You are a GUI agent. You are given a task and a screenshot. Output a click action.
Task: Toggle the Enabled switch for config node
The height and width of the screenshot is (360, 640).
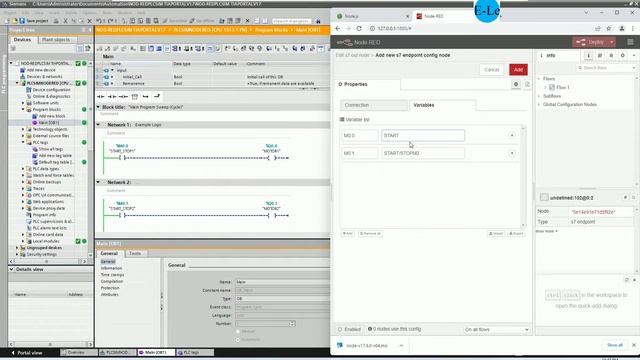(349, 329)
